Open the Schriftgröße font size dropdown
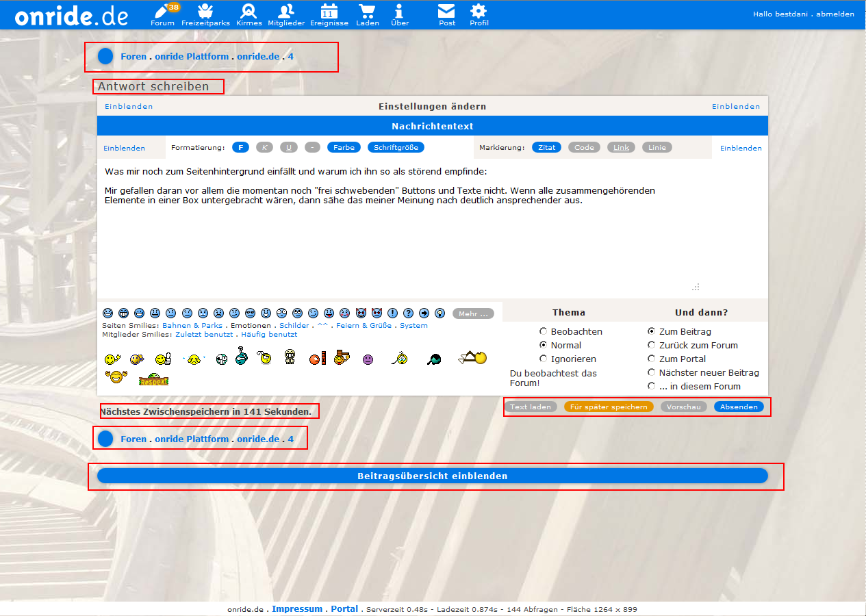Image resolution: width=866 pixels, height=616 pixels. click(396, 147)
